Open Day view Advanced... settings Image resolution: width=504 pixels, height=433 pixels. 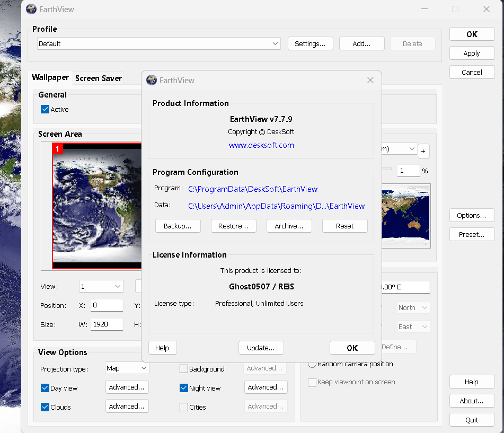point(127,387)
